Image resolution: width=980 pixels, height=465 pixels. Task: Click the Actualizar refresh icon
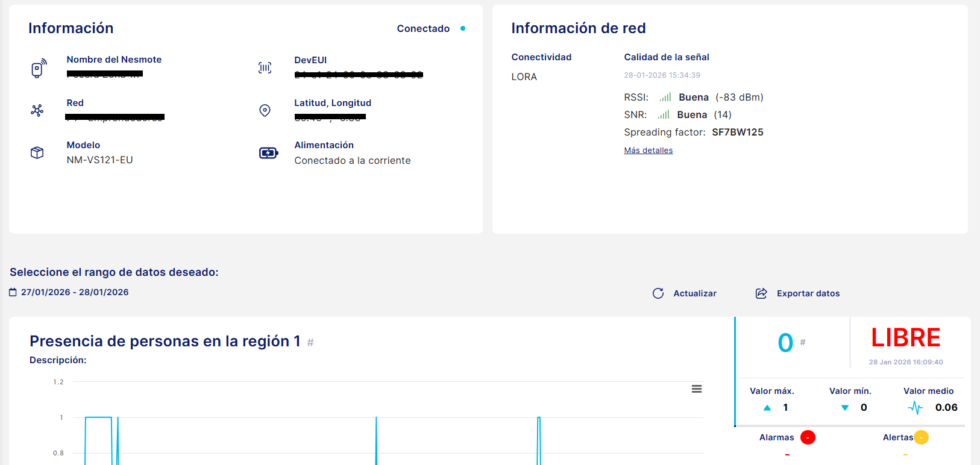pyautogui.click(x=658, y=293)
